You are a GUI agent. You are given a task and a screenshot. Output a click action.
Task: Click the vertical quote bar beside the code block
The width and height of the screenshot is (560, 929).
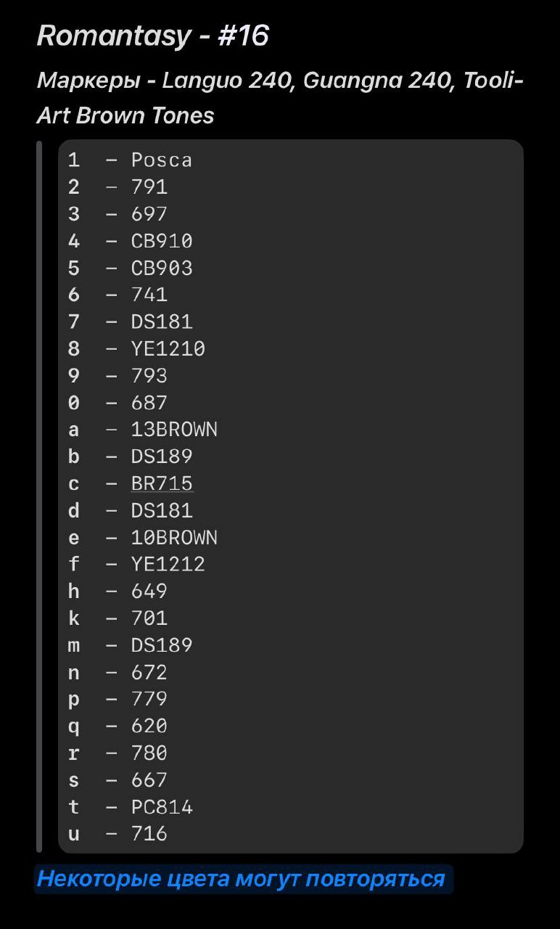point(39,496)
